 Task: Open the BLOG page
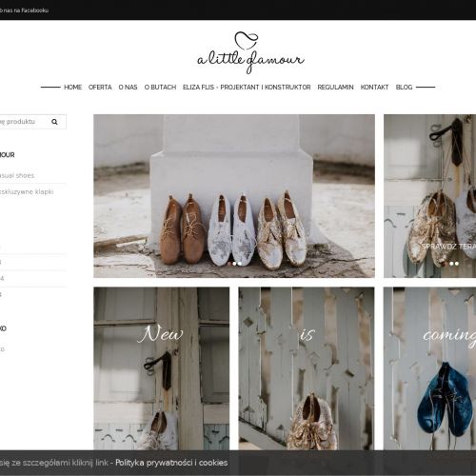click(404, 88)
